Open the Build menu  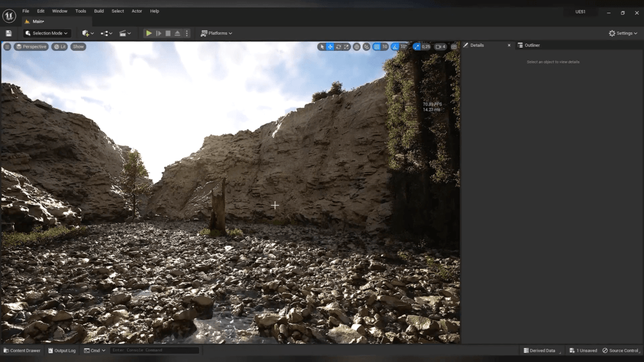[99, 11]
